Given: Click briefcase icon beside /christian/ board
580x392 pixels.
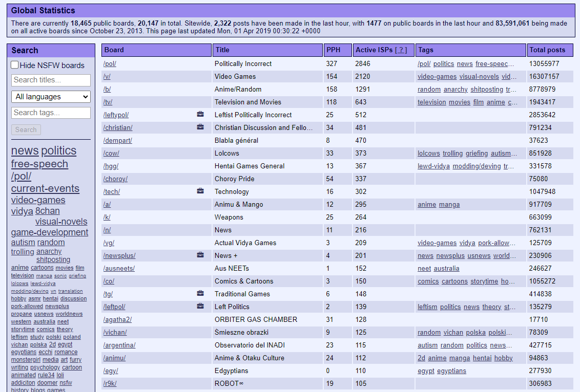Looking at the screenshot, I should [x=200, y=127].
